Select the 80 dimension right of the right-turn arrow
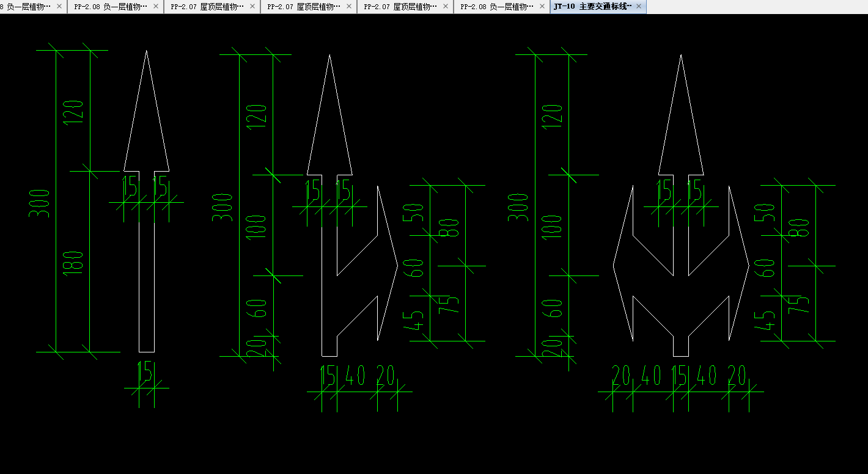 [x=449, y=228]
